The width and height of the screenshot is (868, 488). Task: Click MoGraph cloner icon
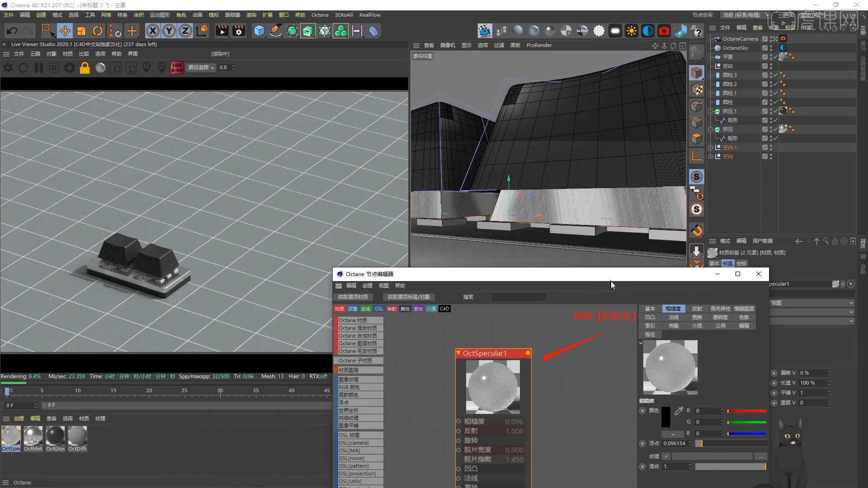340,31
